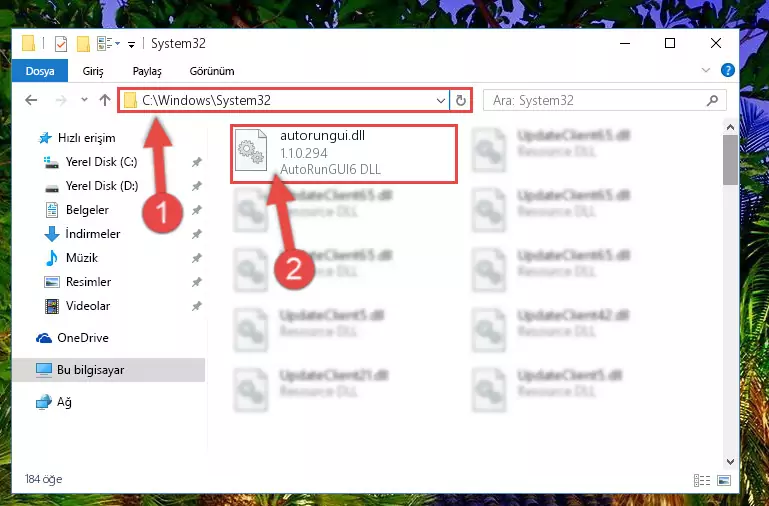769x506 pixels.
Task: Expand the ribbon with the chevron
Action: coord(705,70)
